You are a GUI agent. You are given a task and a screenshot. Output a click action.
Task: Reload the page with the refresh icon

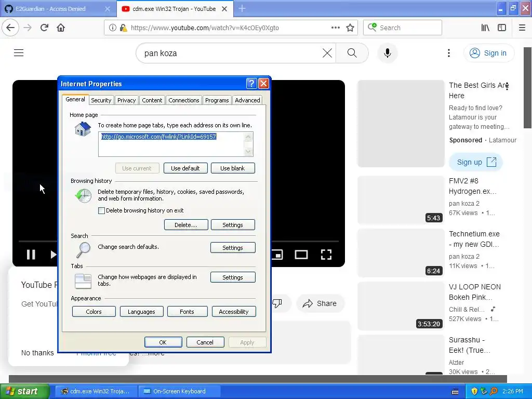tap(44, 28)
